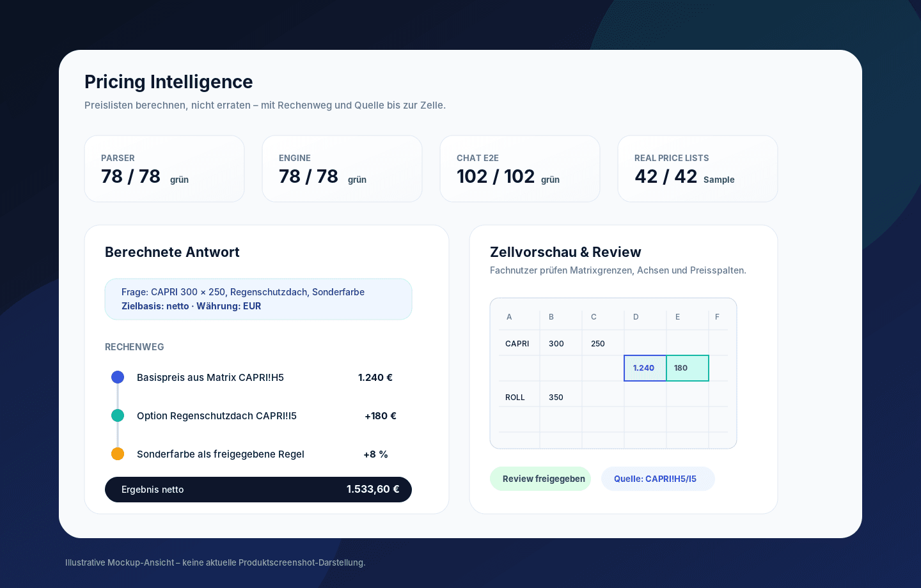The height and width of the screenshot is (588, 921).
Task: Click column header B
Action: pyautogui.click(x=551, y=317)
